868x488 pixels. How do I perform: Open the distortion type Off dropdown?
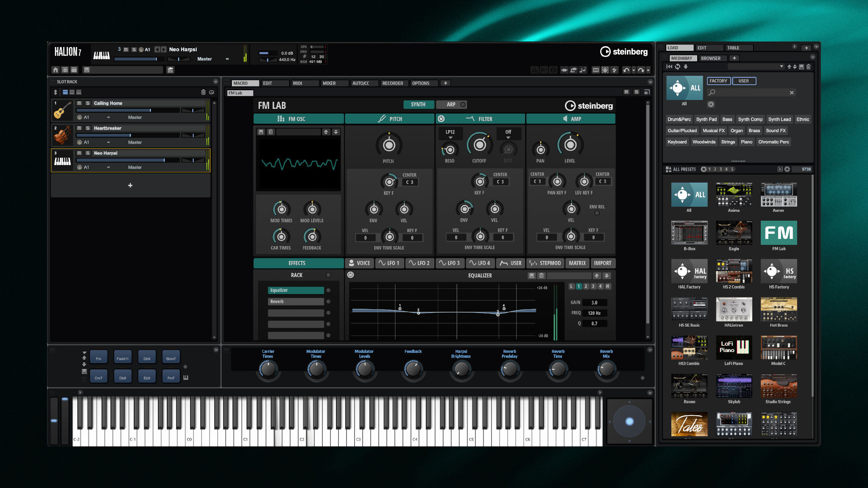[x=508, y=134]
